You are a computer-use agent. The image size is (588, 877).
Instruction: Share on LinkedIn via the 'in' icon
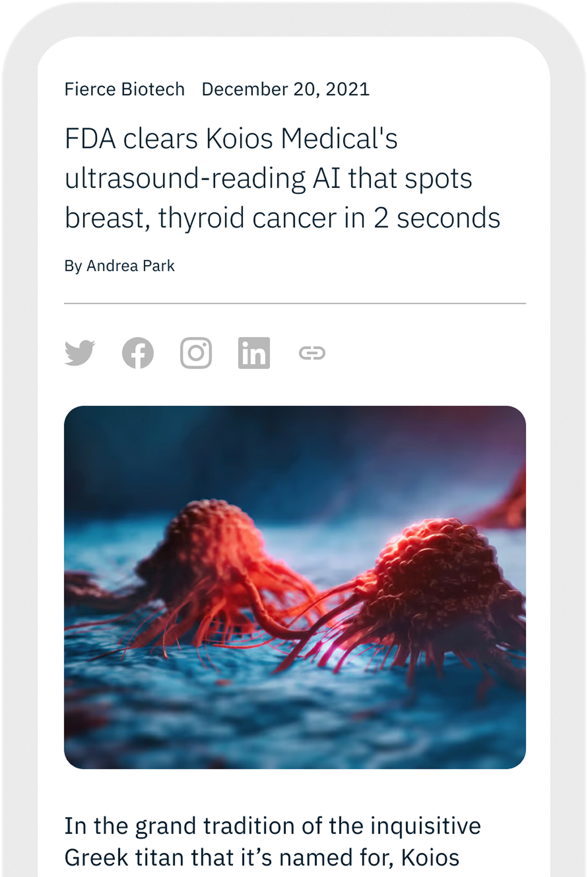point(254,353)
